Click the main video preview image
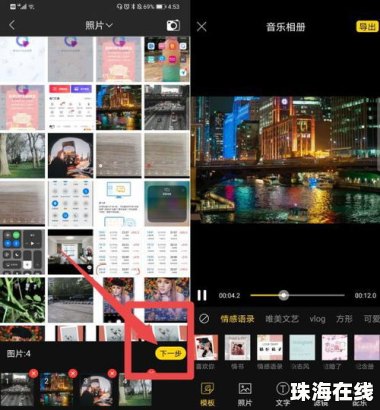 pyautogui.click(x=285, y=160)
